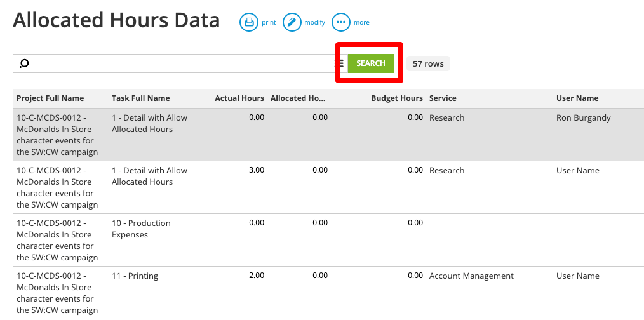The width and height of the screenshot is (644, 320).
Task: Select the 11 - Printing task row
Action: (328, 293)
